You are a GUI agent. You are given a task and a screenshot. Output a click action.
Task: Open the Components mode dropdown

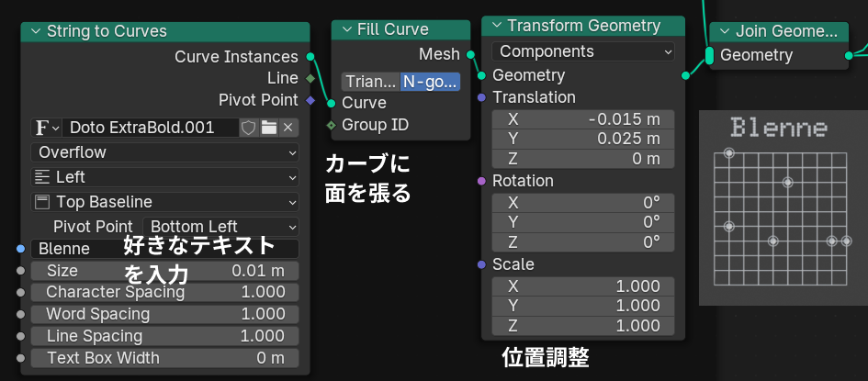pos(583,51)
